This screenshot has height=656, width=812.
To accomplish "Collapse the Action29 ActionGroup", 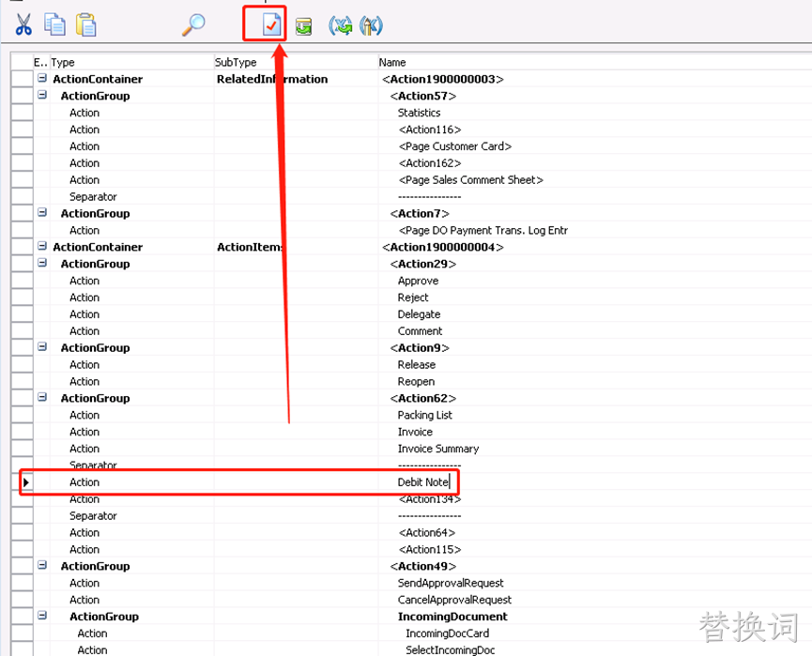I will 42,263.
